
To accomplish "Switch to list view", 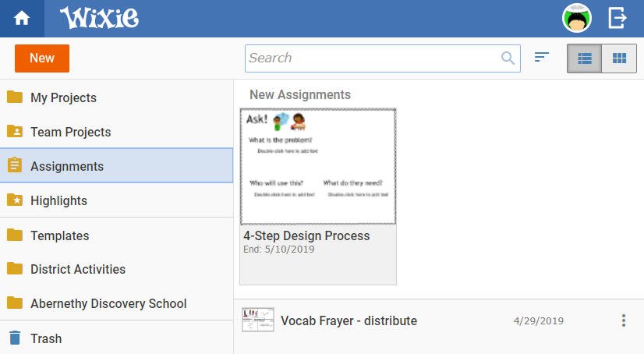I will pos(585,58).
